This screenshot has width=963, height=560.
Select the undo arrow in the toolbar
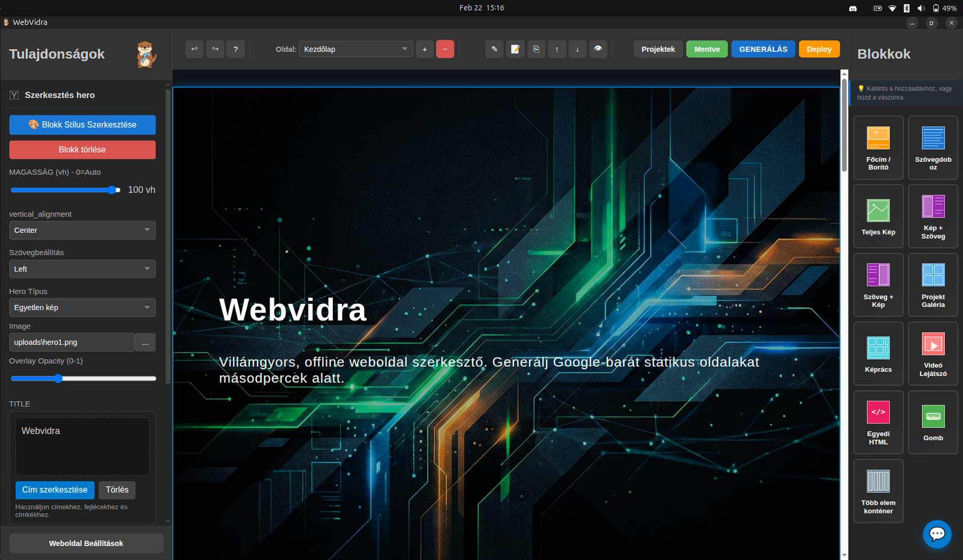194,49
